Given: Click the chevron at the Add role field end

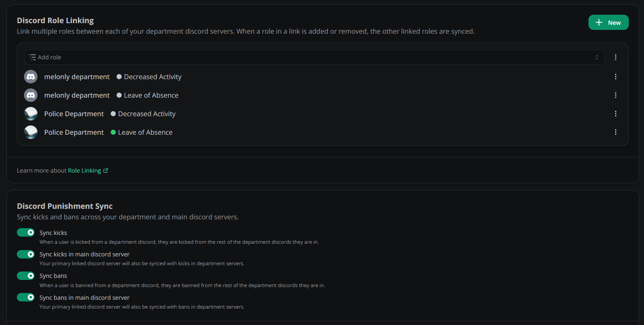Looking at the screenshot, I should (x=597, y=57).
